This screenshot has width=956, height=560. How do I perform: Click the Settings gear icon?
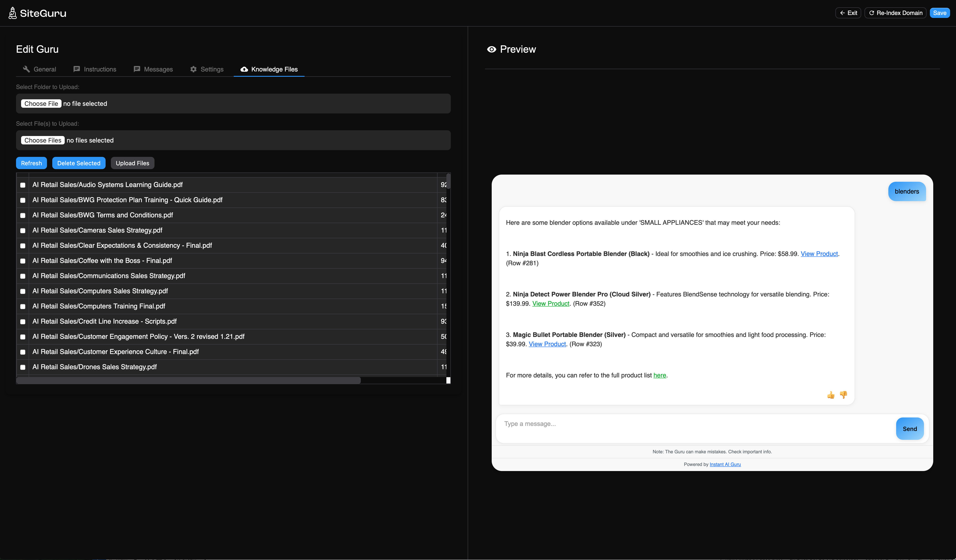(x=193, y=69)
